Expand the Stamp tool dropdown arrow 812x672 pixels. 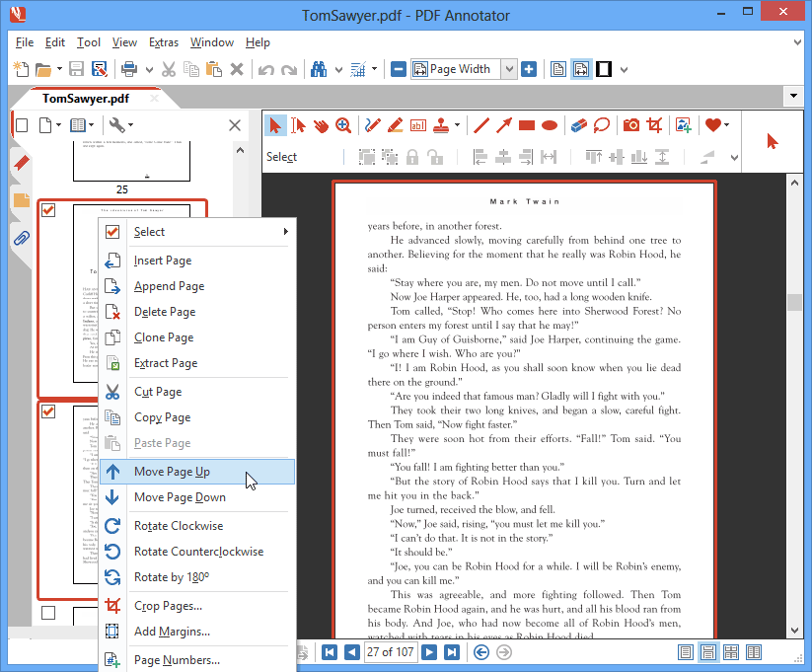coord(457,125)
